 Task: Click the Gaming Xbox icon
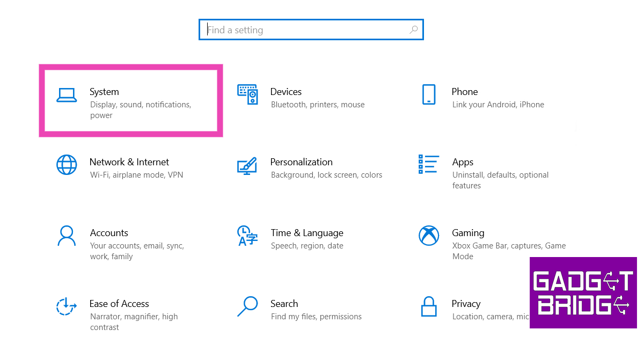[x=429, y=236]
